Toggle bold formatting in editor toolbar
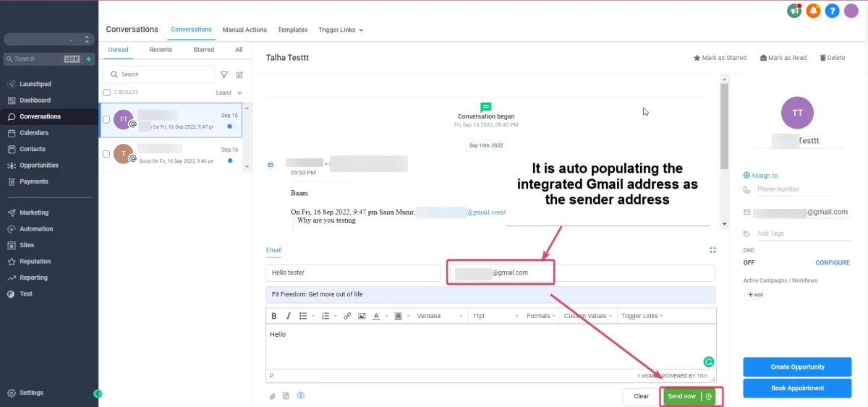868x407 pixels. [274, 316]
